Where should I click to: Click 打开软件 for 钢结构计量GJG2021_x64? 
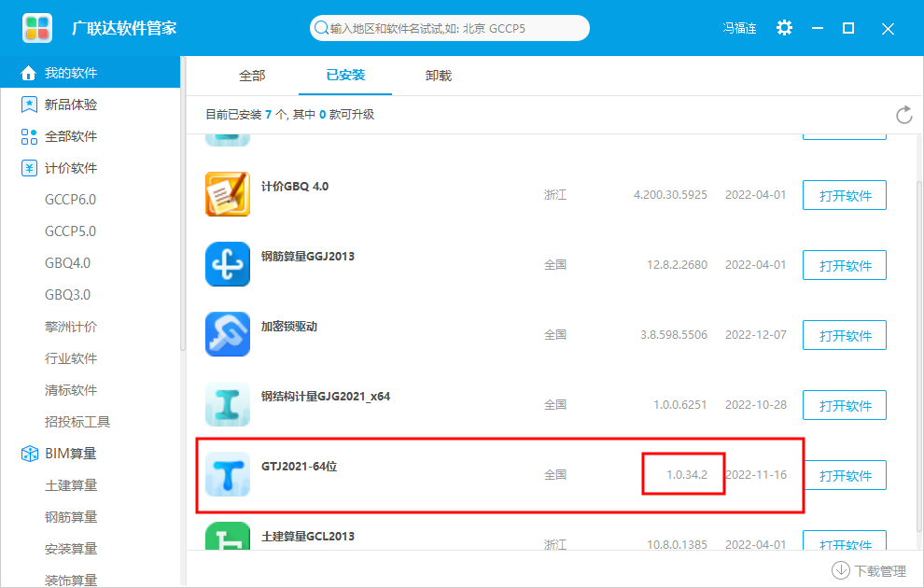[x=845, y=405]
